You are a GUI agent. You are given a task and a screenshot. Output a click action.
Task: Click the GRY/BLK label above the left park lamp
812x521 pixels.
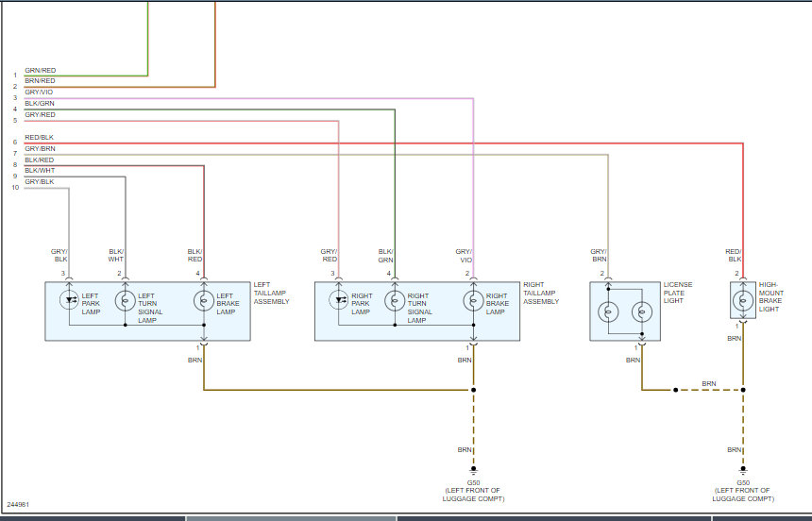coord(59,256)
